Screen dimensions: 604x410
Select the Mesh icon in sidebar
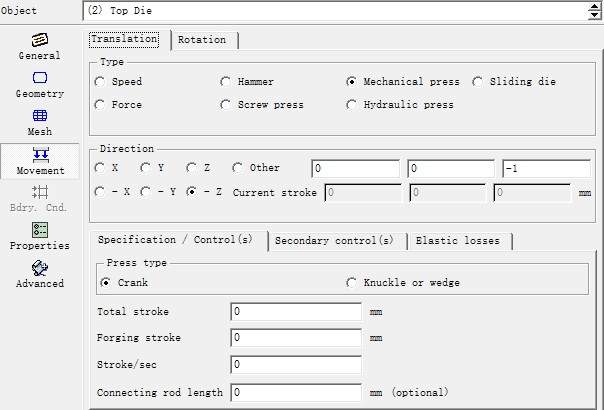point(40,116)
